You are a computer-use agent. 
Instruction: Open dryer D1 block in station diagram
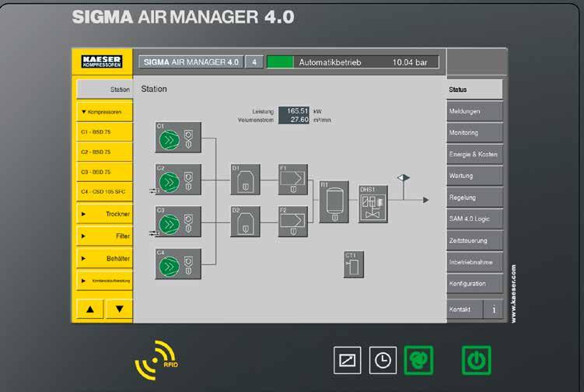click(246, 180)
